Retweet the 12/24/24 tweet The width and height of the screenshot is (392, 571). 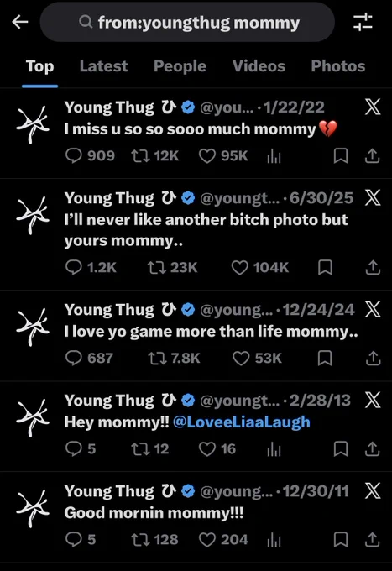157,359
